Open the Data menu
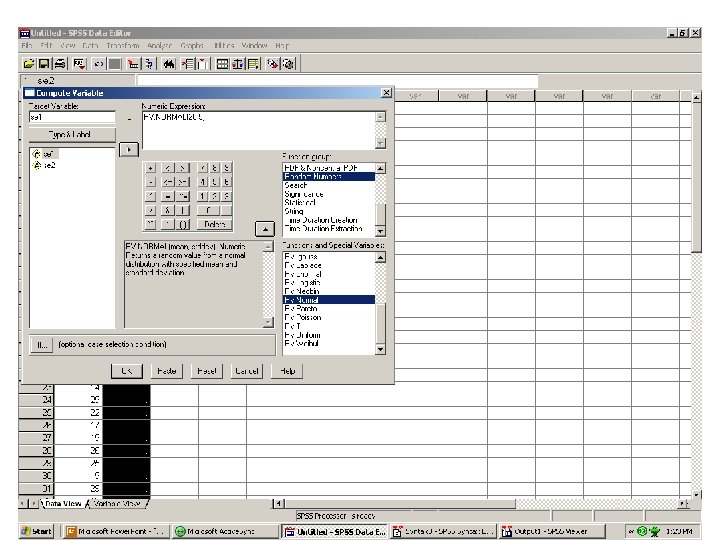720x540 pixels. tap(90, 45)
